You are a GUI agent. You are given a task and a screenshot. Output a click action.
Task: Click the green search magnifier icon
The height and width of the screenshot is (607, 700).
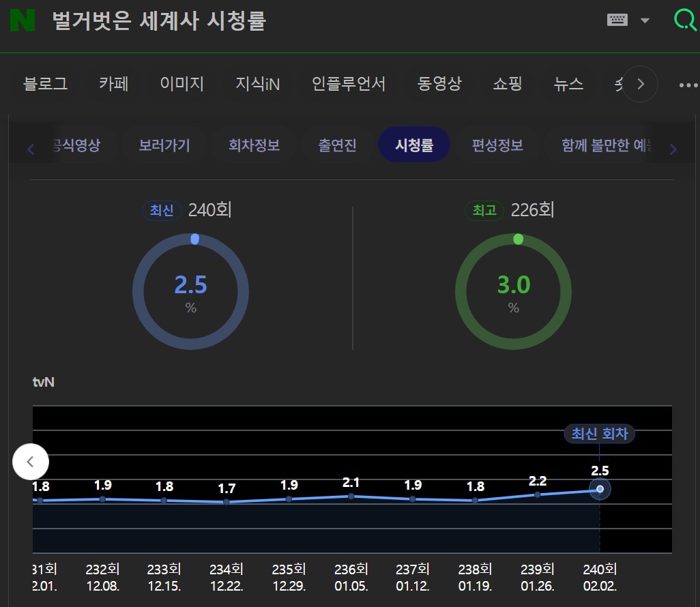point(684,20)
